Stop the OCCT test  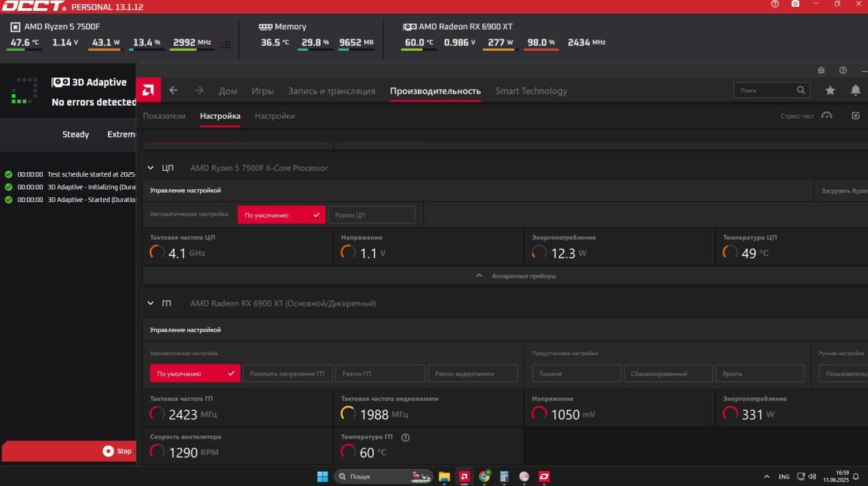pyautogui.click(x=68, y=451)
